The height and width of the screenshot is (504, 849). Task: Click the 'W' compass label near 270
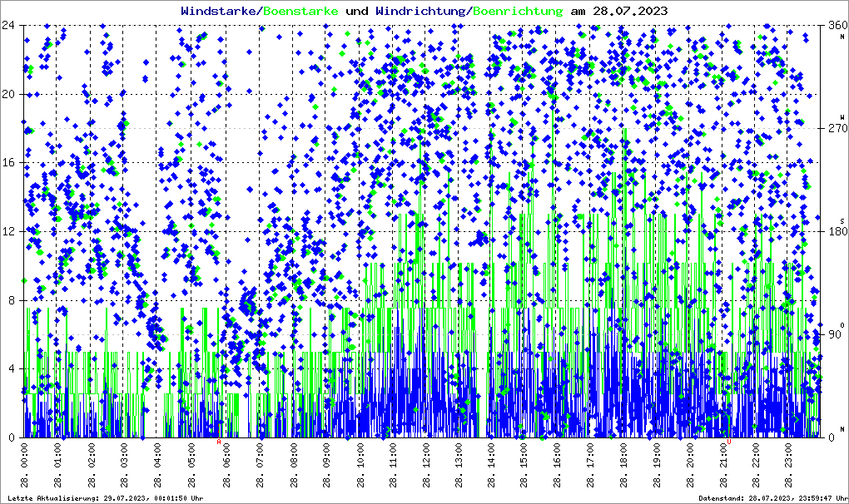point(842,116)
